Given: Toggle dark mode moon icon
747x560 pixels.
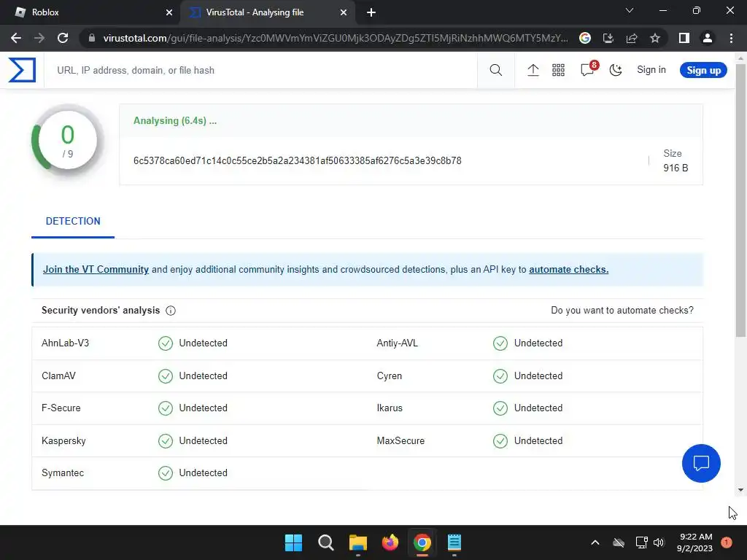Looking at the screenshot, I should (x=616, y=70).
